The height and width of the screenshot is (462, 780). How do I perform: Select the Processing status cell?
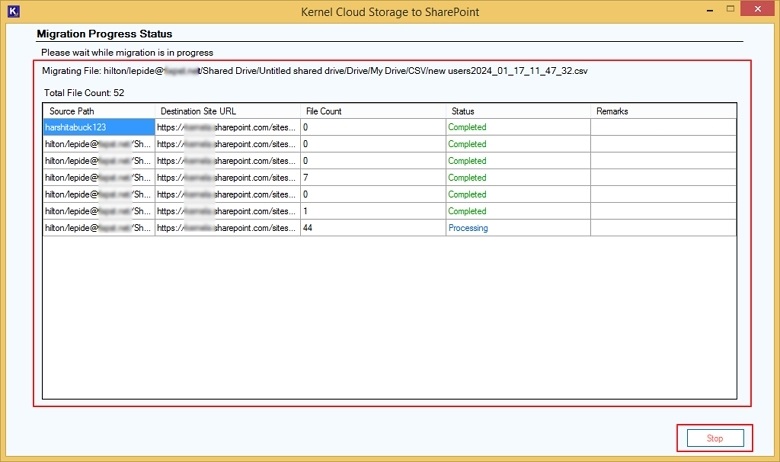click(x=518, y=228)
